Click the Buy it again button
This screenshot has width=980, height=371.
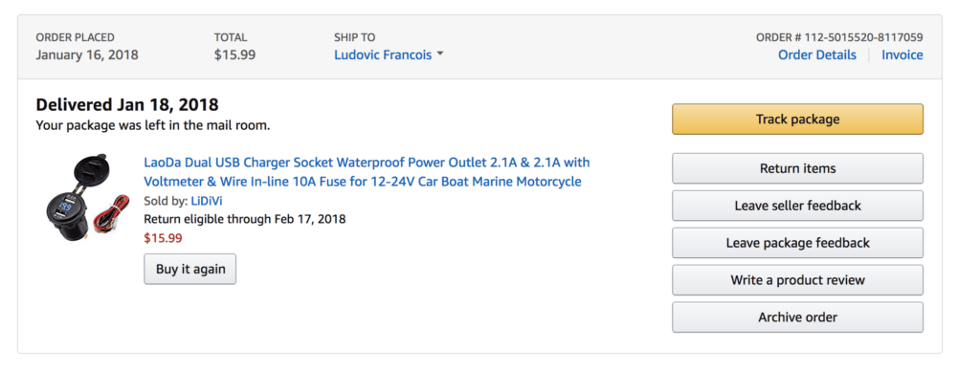click(x=190, y=270)
